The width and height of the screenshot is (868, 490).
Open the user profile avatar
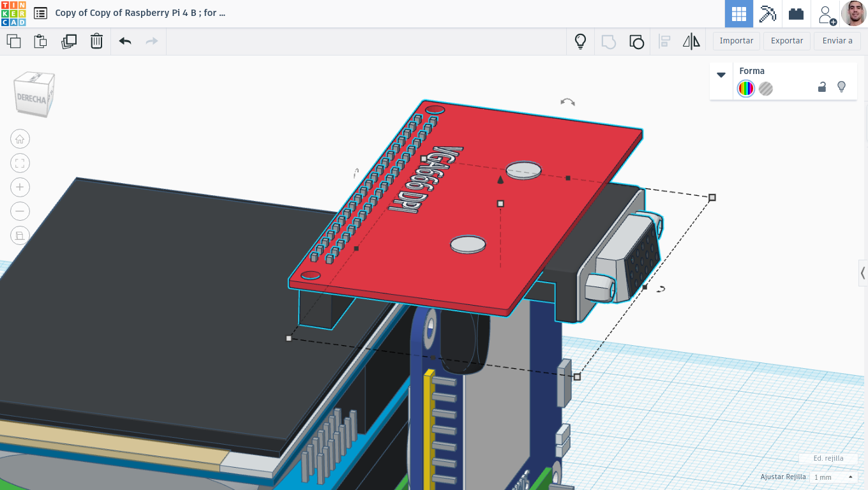(853, 13)
